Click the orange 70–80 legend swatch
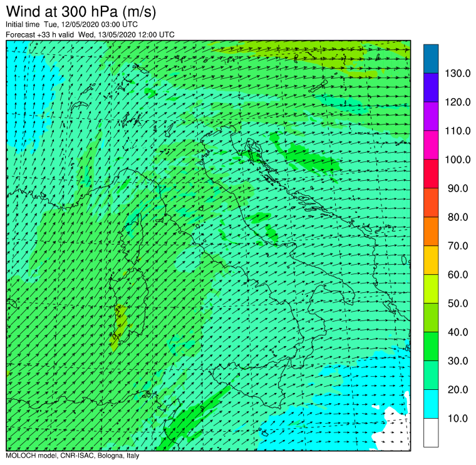Screen dimensions: 476x465 tap(431, 232)
